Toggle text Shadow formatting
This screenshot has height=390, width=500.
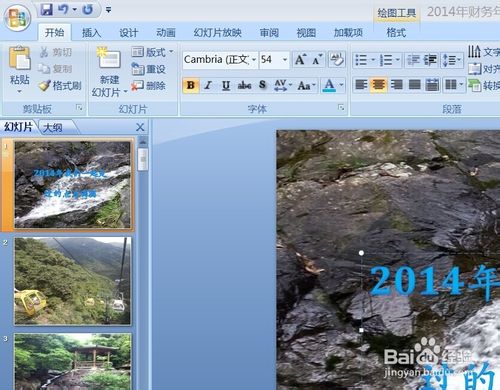click(x=263, y=85)
